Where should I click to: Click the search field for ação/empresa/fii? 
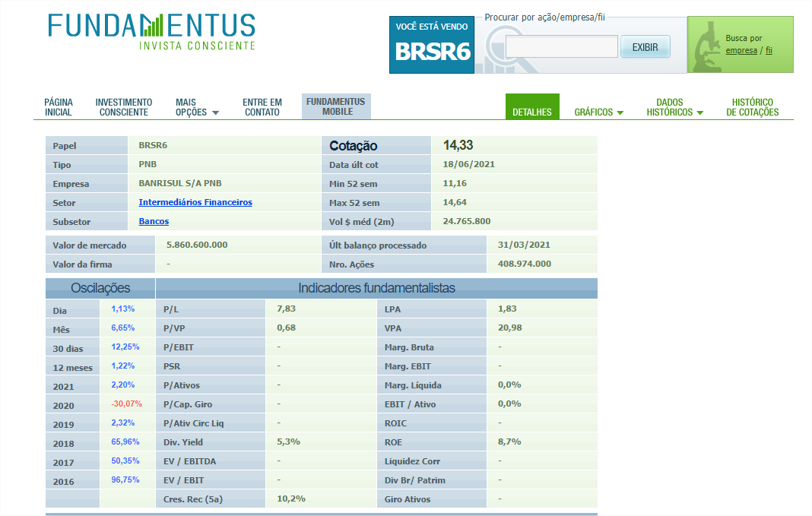pyautogui.click(x=561, y=46)
